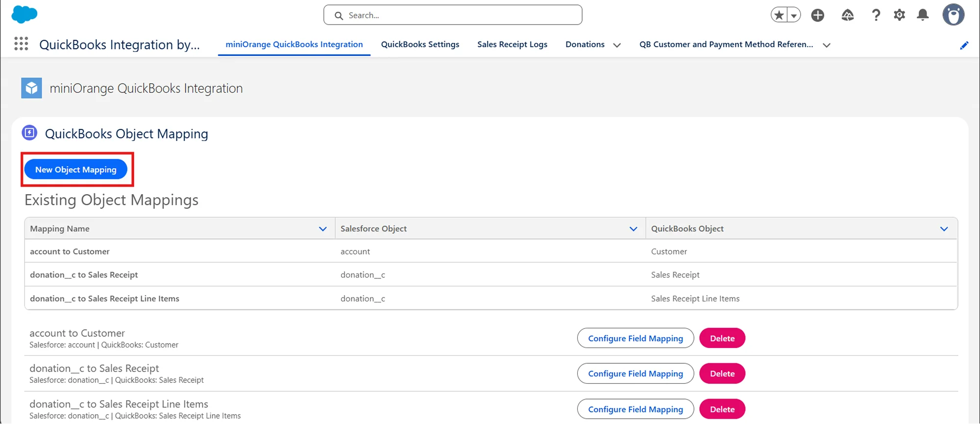
Task: Open the App Launcher grid icon
Action: (x=21, y=44)
